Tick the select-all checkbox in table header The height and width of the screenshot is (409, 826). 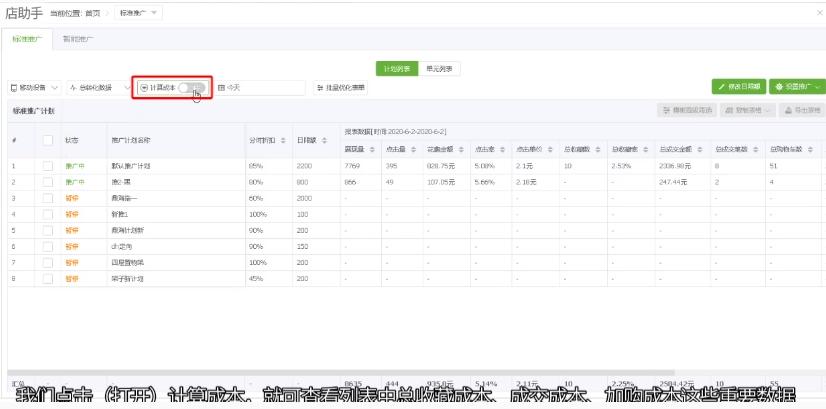coord(48,140)
